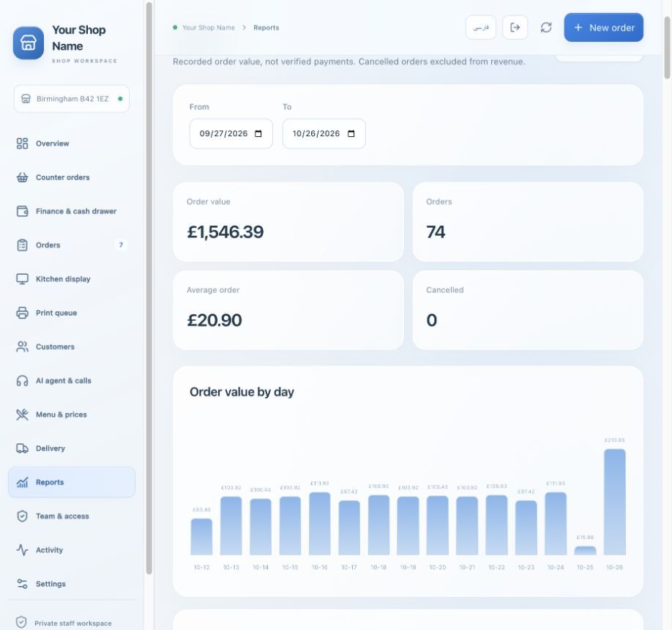Click the chart bar for 10-20

438,525
